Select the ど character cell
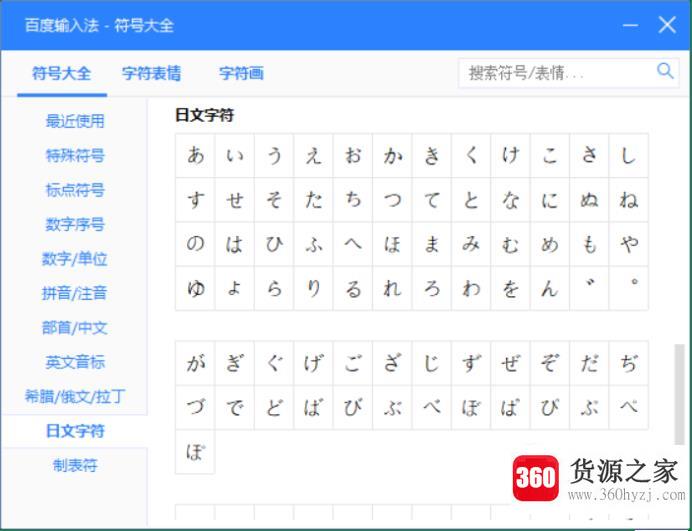The width and height of the screenshot is (692, 531). pos(274,407)
